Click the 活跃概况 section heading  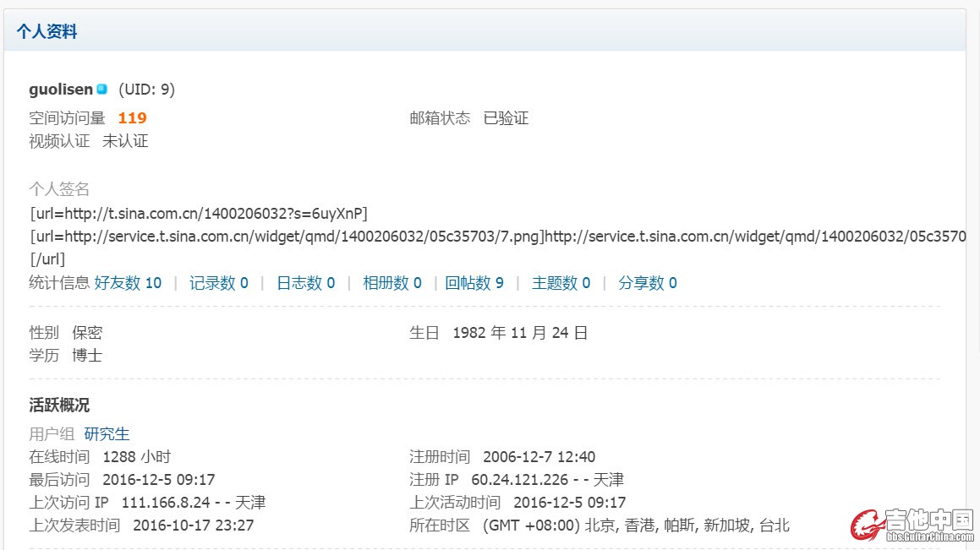(59, 406)
